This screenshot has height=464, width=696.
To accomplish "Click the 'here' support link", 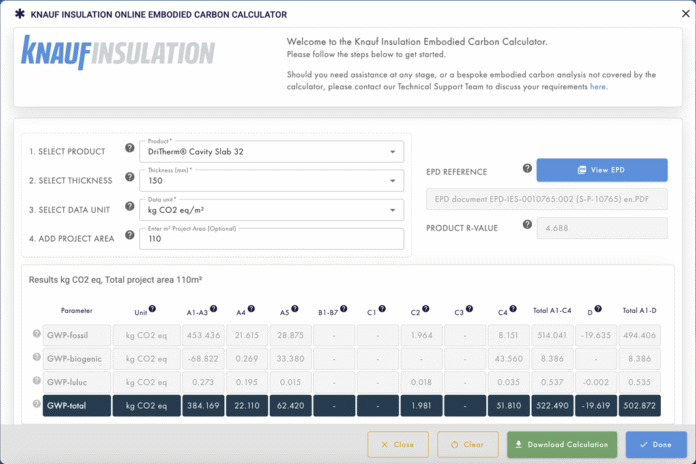I will click(x=598, y=87).
